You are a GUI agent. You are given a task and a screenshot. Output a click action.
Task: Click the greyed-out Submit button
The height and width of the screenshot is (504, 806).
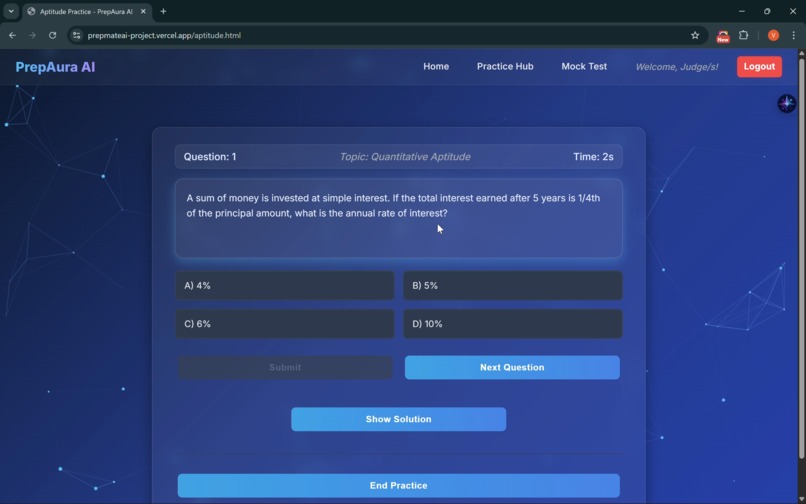coord(285,368)
